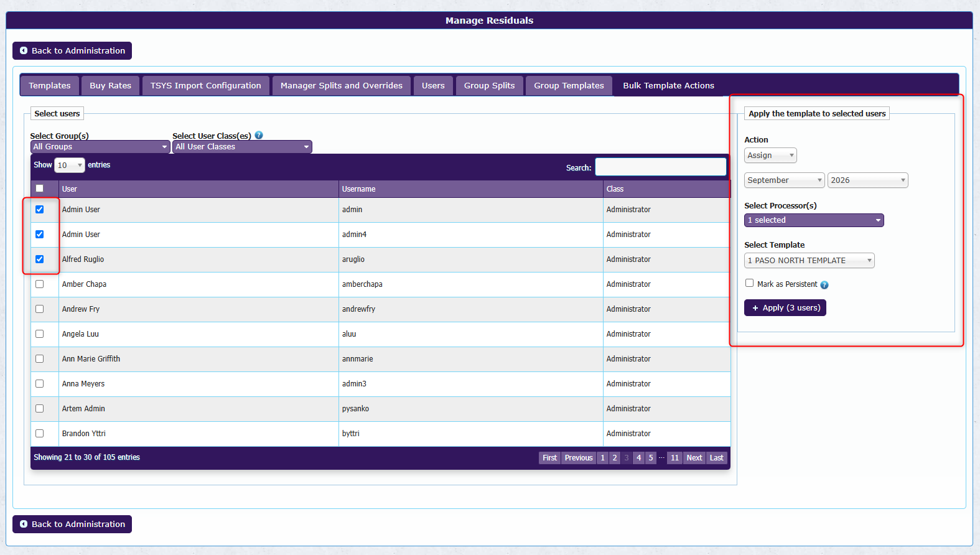Open the PASO NORTH TEMPLATE dropdown
Viewport: 980px width, 555px height.
[809, 261]
